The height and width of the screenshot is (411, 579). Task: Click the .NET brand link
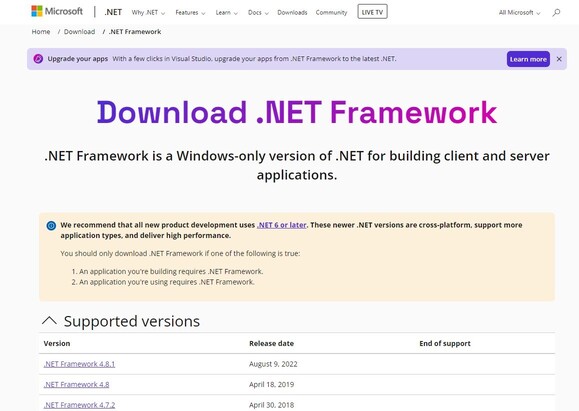tap(113, 12)
